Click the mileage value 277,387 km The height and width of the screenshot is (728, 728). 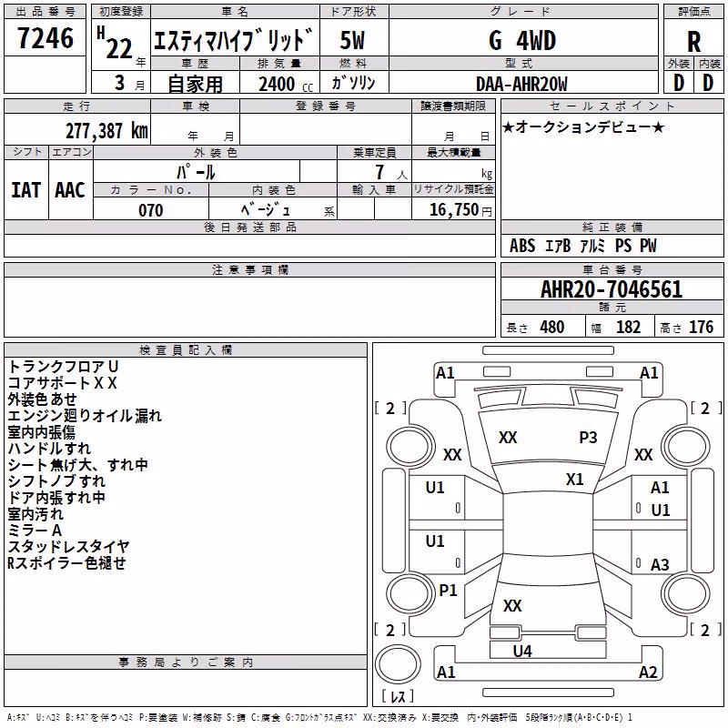click(x=106, y=131)
